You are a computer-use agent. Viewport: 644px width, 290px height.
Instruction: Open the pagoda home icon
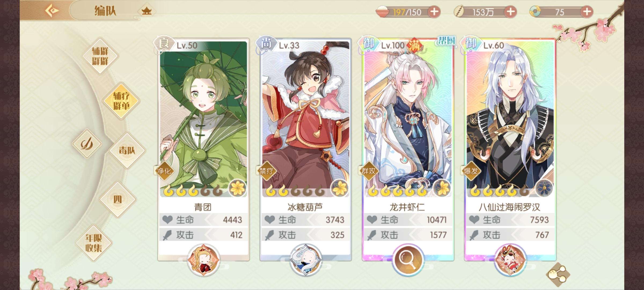coord(147,11)
